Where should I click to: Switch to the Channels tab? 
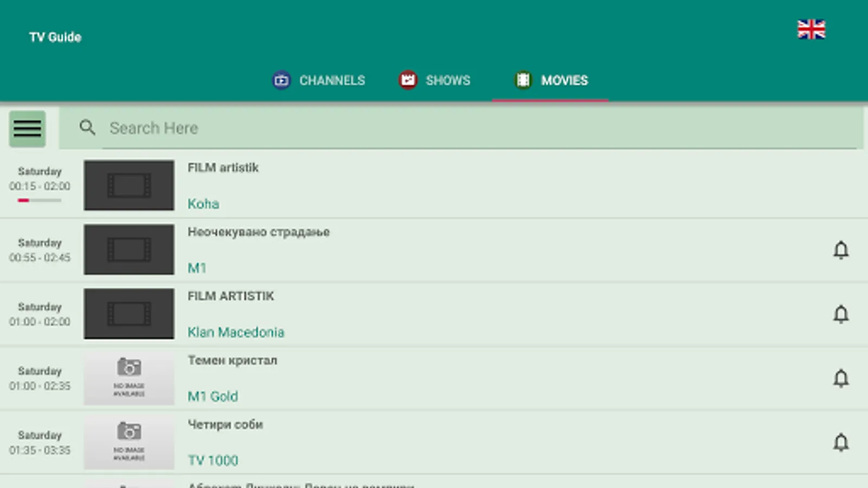click(318, 80)
